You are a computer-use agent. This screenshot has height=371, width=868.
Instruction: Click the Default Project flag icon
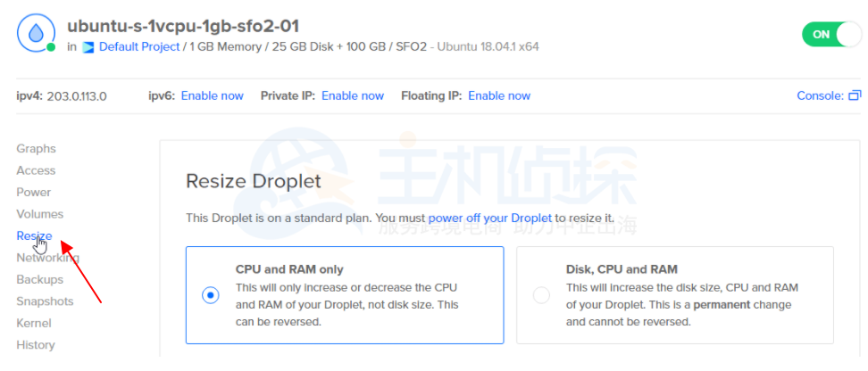pyautogui.click(x=88, y=46)
